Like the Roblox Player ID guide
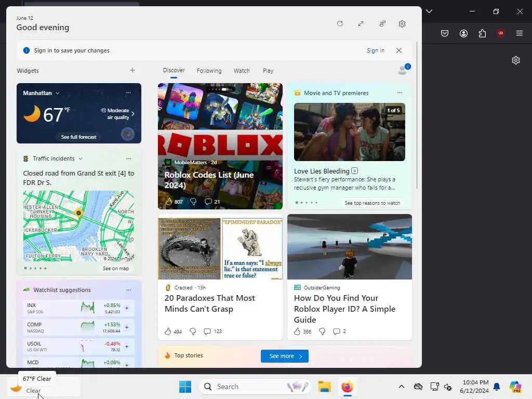This screenshot has width=532, height=399. [x=297, y=331]
